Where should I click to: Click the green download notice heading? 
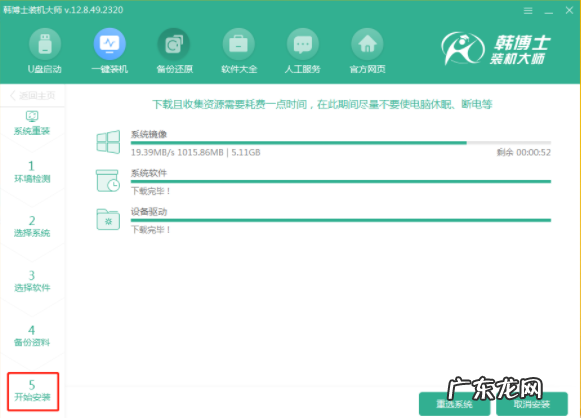coord(322,104)
